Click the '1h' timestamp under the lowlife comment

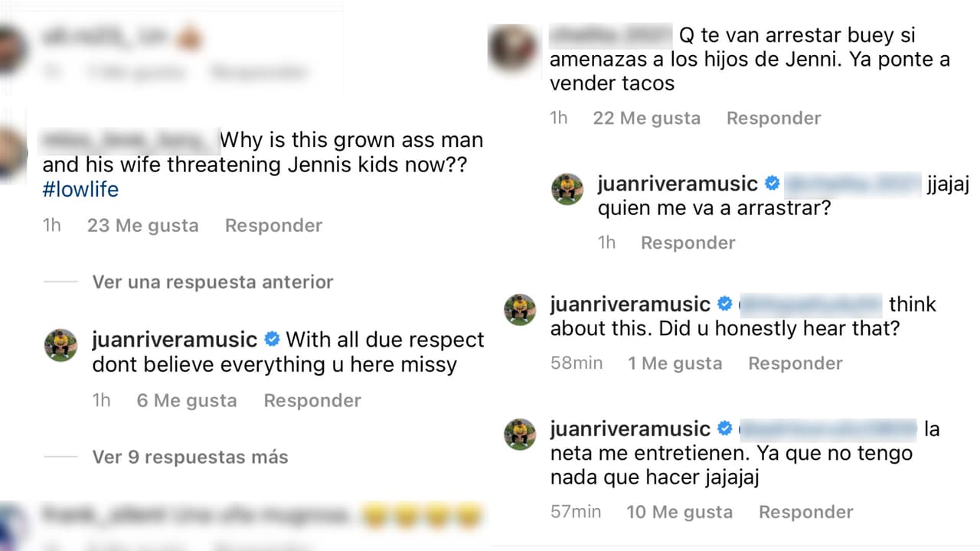coord(51,225)
